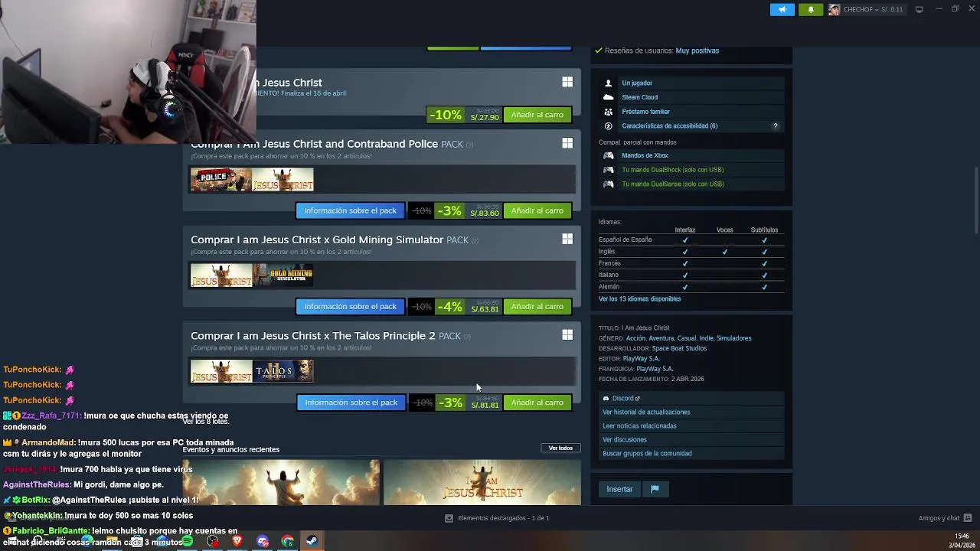
Task: Open pack info for Talos Principle 2 pack
Action: pyautogui.click(x=351, y=403)
